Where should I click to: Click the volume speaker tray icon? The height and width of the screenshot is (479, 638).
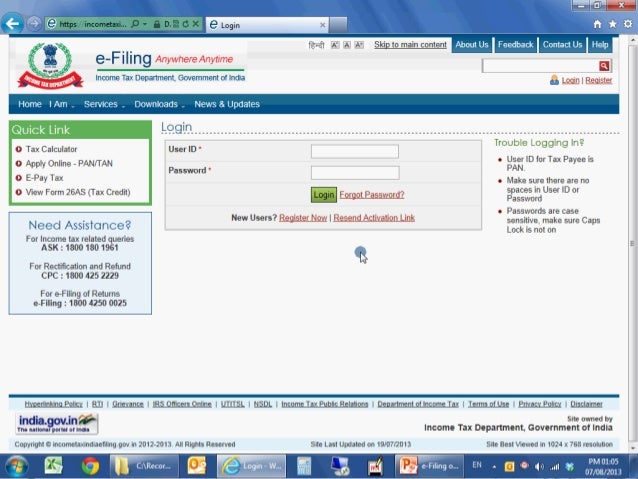click(540, 467)
